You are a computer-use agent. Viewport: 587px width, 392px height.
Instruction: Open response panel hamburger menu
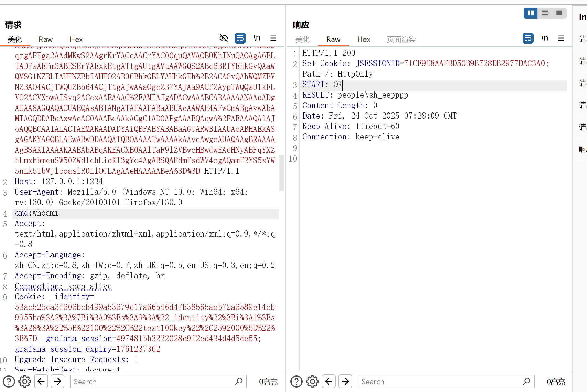pyautogui.click(x=561, y=38)
